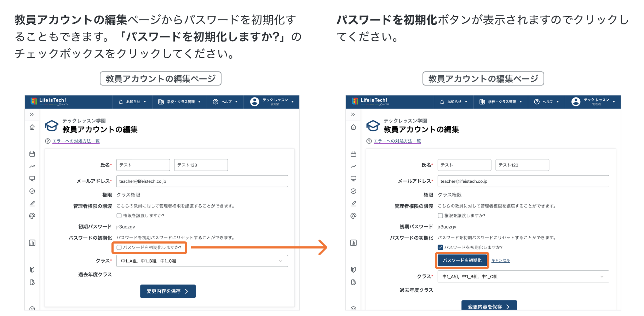Click the キャンセル link
This screenshot has width=644, height=316.
pyautogui.click(x=501, y=261)
